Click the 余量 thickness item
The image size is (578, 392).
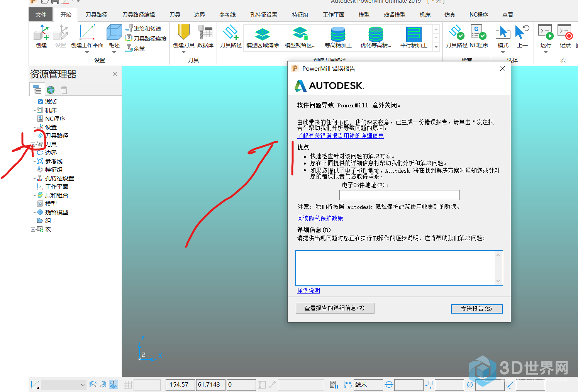(x=135, y=48)
